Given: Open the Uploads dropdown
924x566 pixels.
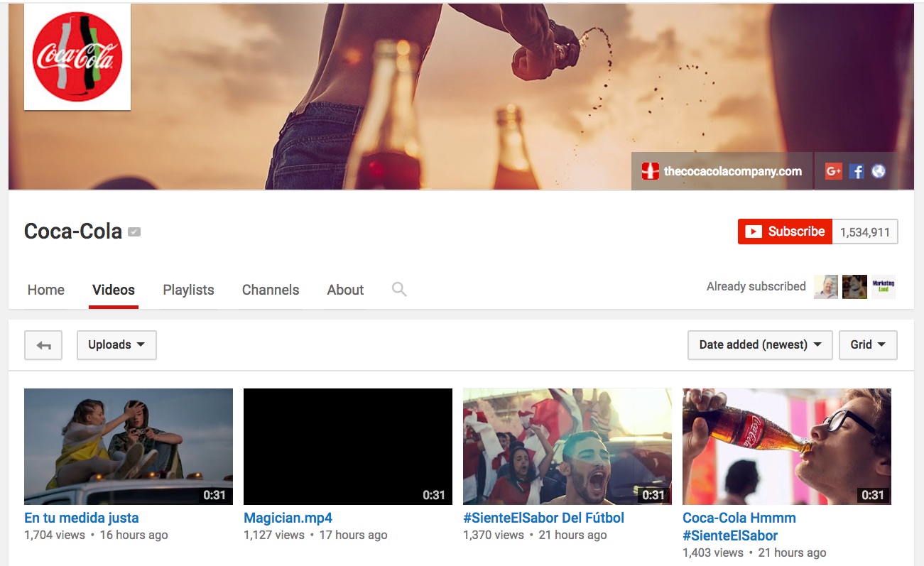Looking at the screenshot, I should [116, 345].
